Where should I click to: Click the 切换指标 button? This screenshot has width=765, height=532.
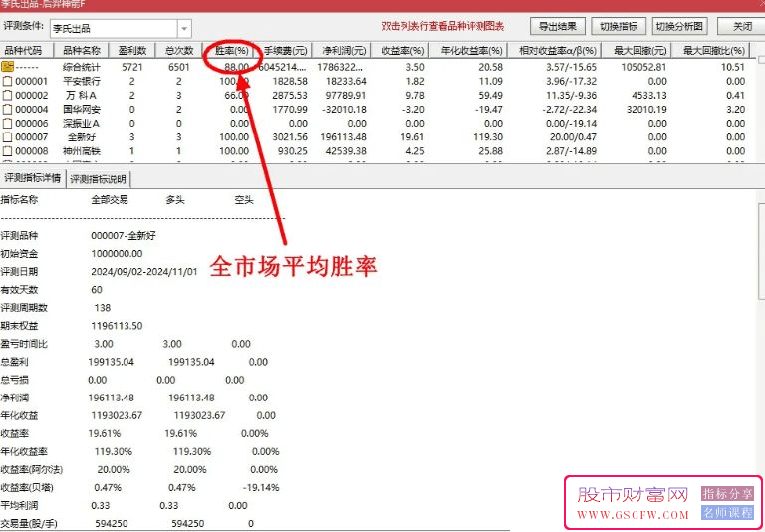tap(619, 26)
